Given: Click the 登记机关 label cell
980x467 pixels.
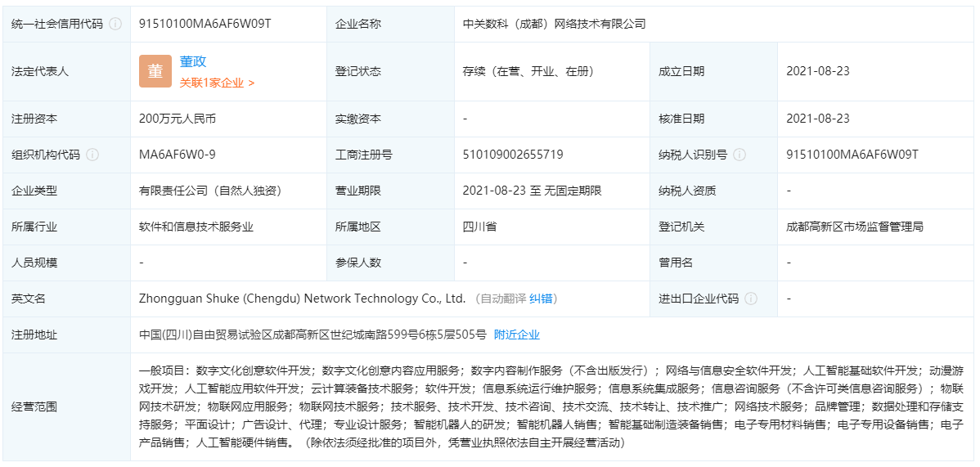Looking at the screenshot, I should [714, 227].
